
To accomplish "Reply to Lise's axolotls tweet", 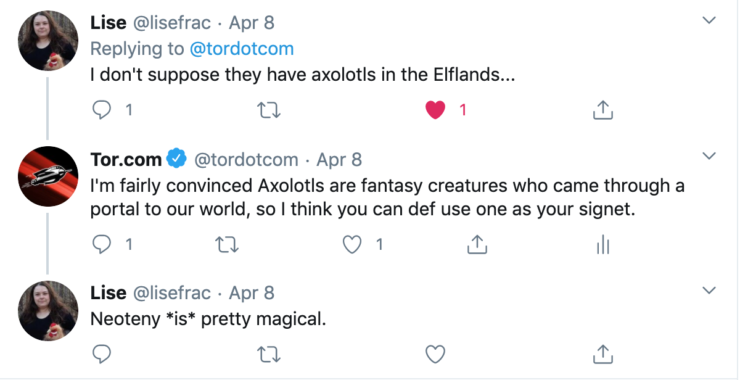I will [101, 110].
